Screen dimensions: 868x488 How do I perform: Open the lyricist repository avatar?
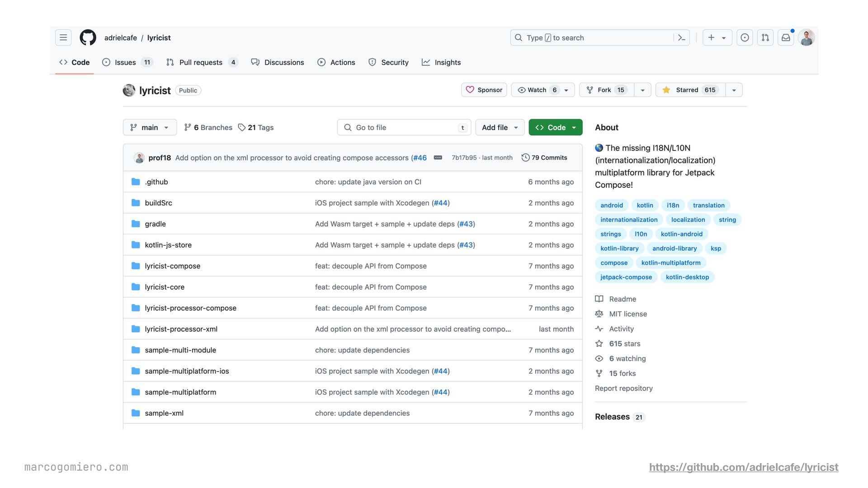pos(129,90)
